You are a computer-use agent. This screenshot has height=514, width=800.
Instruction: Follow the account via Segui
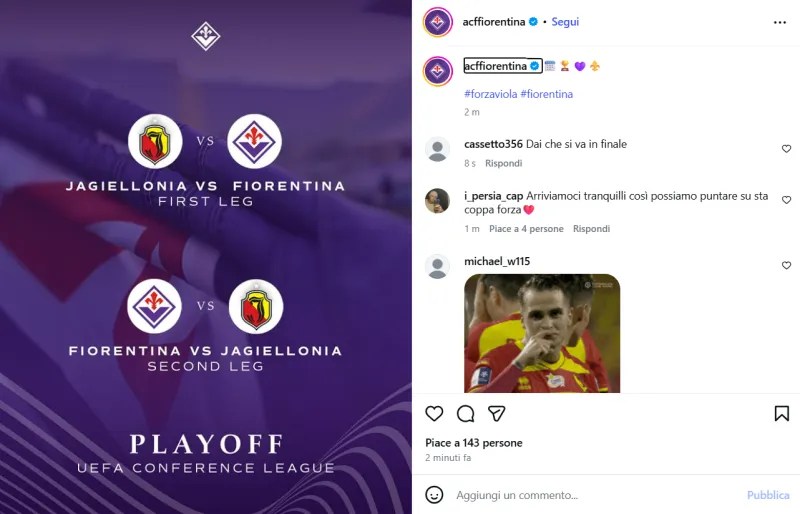pos(565,22)
